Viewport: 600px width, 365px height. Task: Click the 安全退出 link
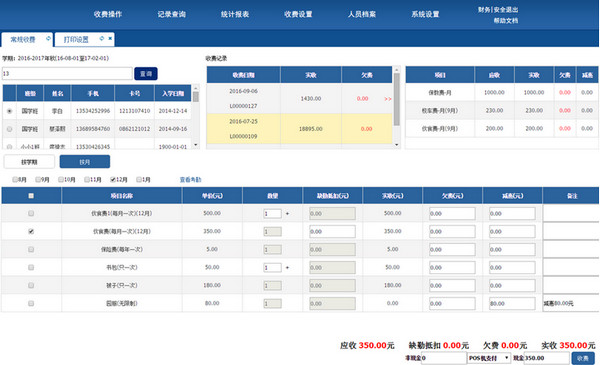point(506,10)
